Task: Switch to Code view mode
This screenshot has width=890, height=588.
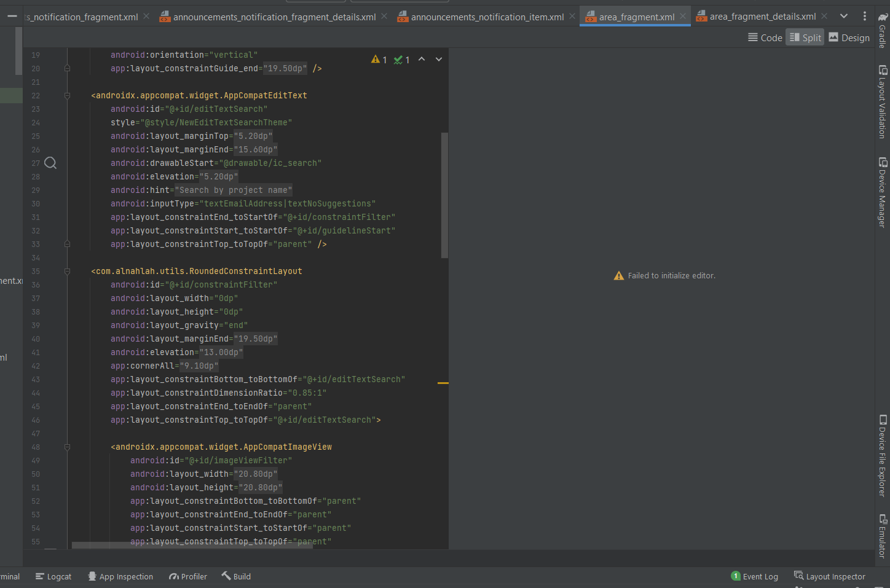Action: point(765,37)
